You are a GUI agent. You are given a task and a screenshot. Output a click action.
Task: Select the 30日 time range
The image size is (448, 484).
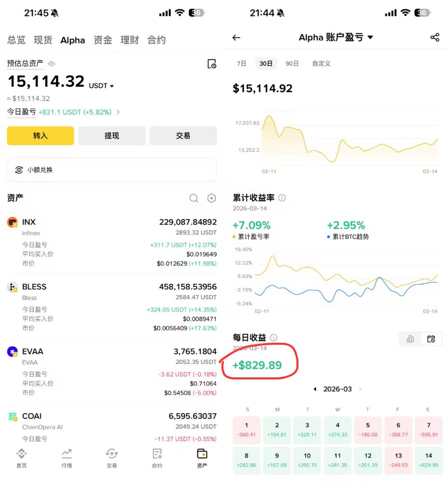pos(266,64)
